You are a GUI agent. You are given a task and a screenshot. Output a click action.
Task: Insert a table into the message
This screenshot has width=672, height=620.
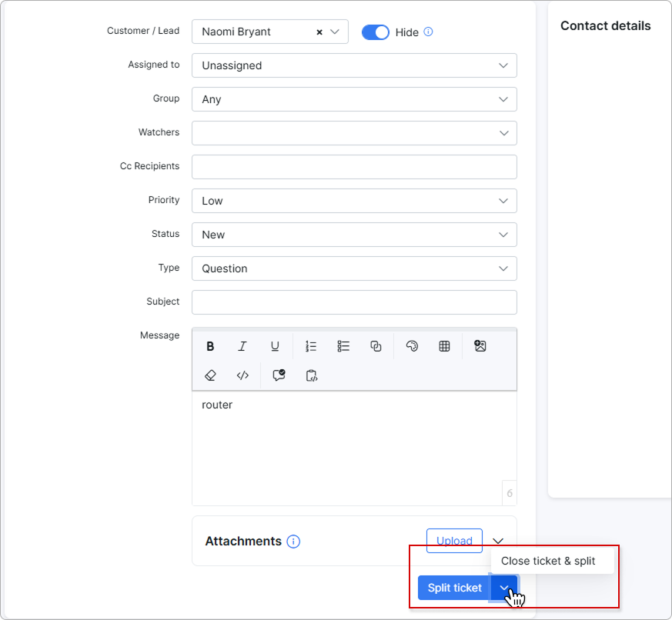tap(444, 346)
